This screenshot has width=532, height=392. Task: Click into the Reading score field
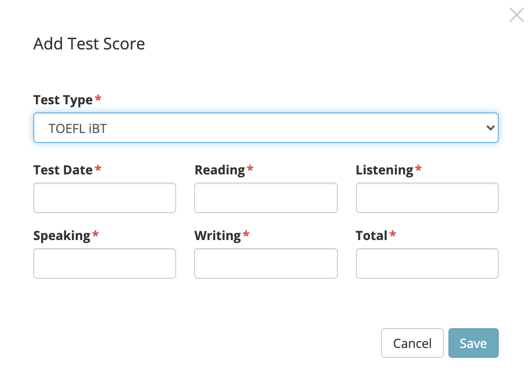266,198
